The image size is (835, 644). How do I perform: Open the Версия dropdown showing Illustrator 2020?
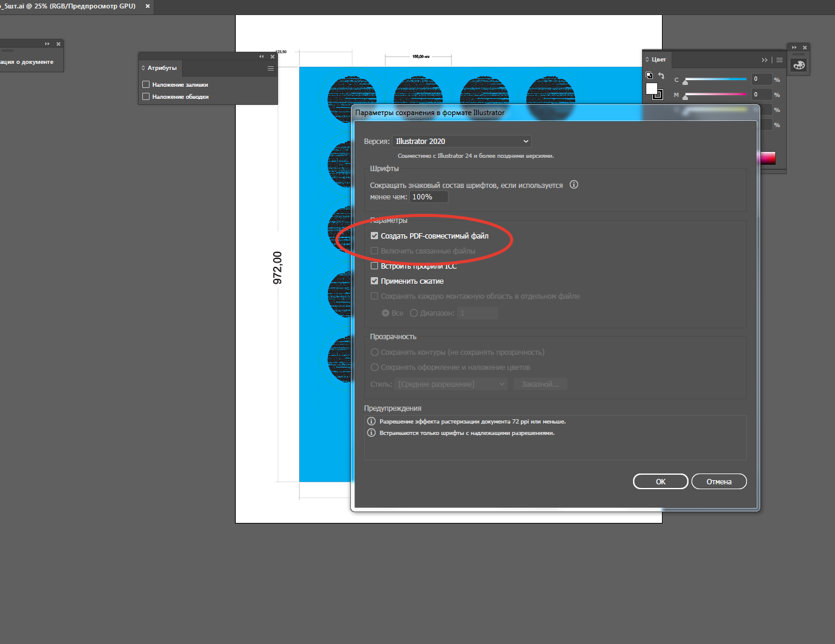pyautogui.click(x=462, y=142)
